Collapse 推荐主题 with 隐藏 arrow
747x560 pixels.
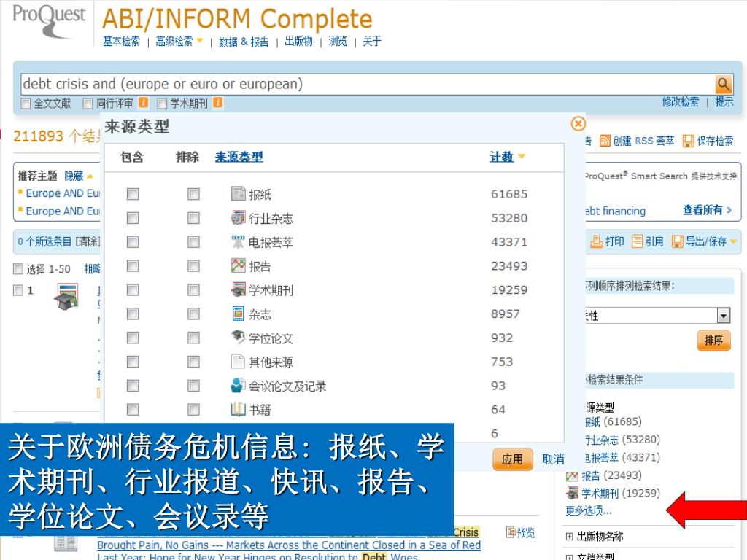click(90, 176)
